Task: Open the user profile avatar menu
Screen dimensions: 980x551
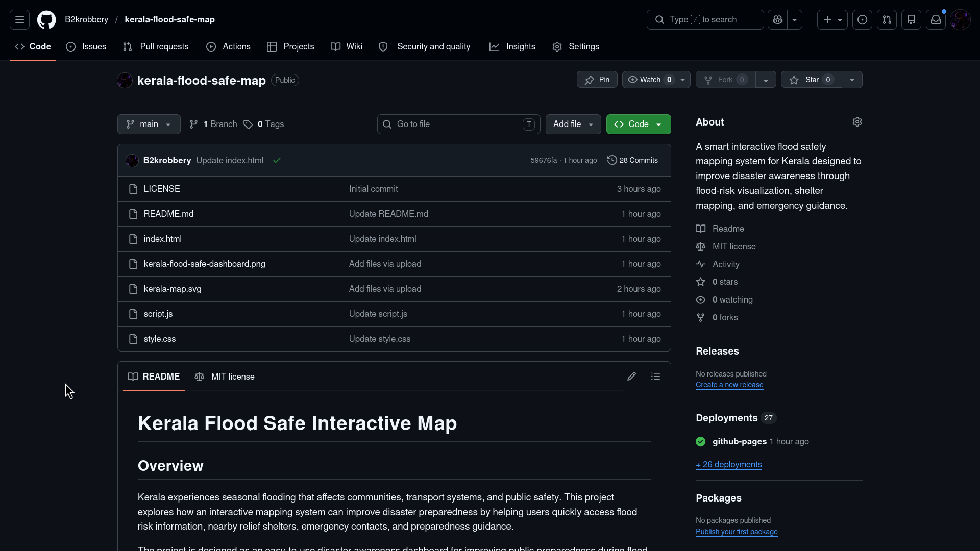Action: 960,19
